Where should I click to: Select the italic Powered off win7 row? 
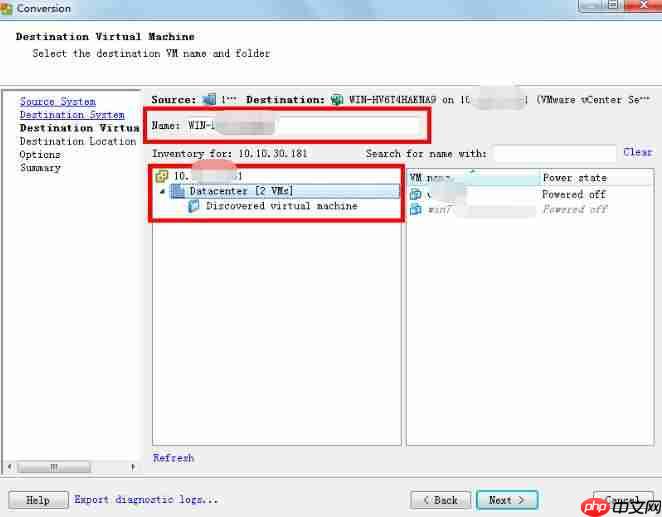click(x=530, y=209)
